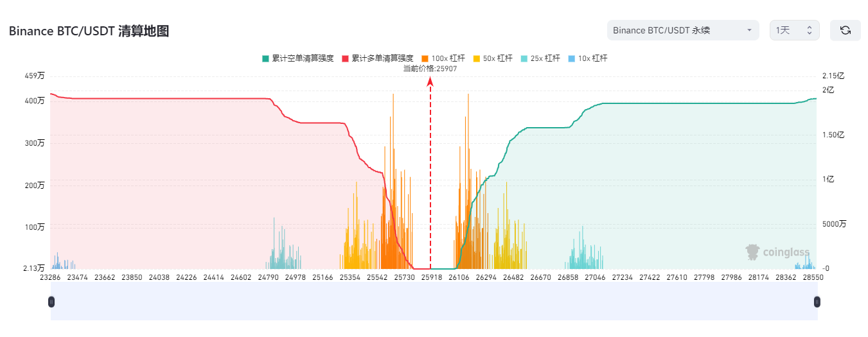Click the refresh icon button

tap(845, 30)
